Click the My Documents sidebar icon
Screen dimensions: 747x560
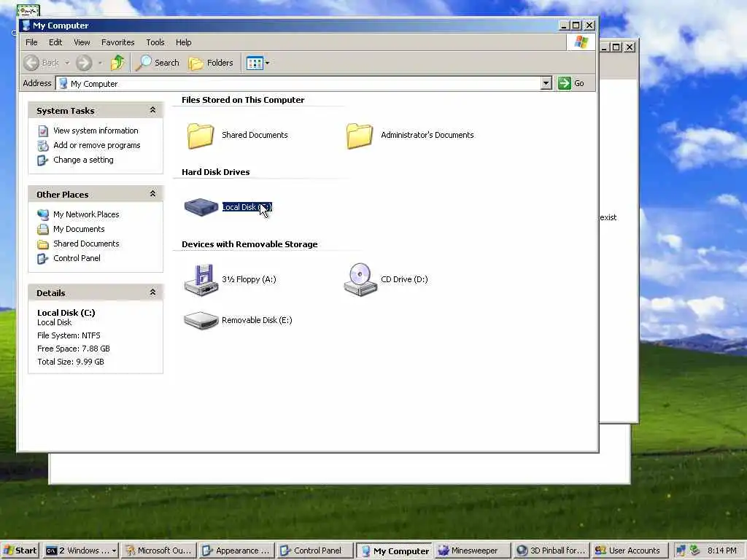[43, 229]
